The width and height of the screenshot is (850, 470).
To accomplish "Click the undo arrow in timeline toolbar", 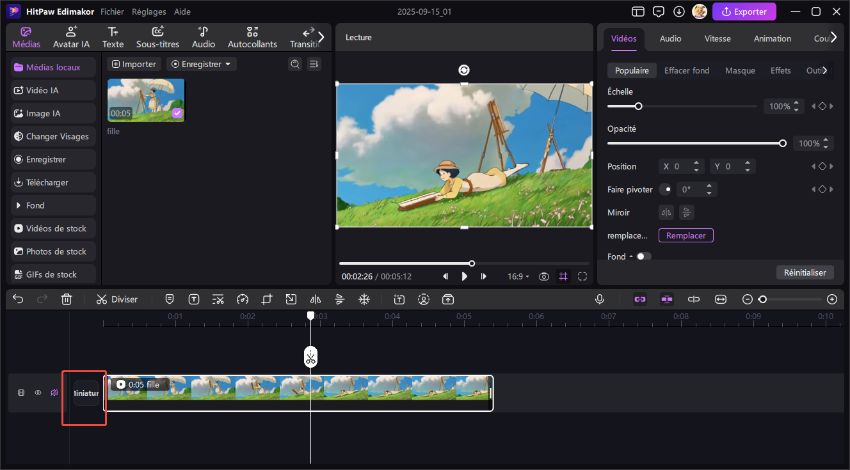I will [x=18, y=299].
